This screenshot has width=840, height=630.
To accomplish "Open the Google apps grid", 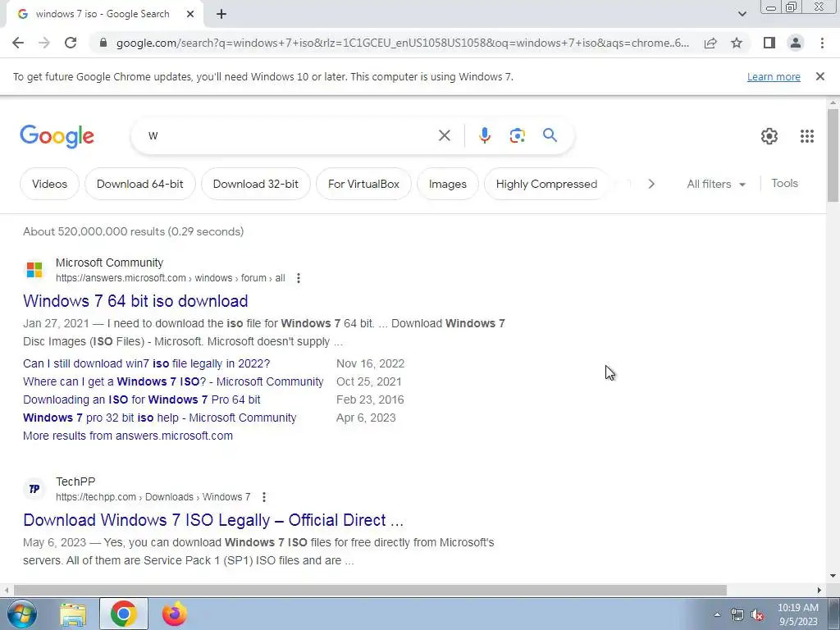I will coord(807,136).
